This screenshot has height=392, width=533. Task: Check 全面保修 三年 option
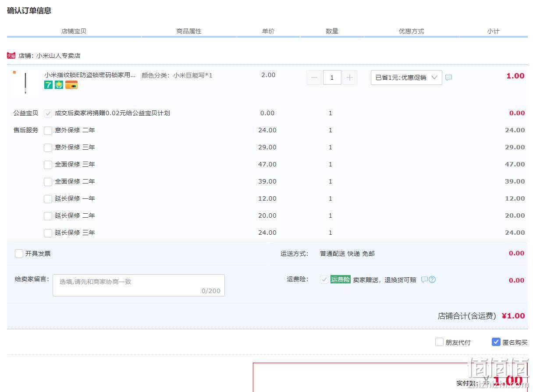click(48, 165)
